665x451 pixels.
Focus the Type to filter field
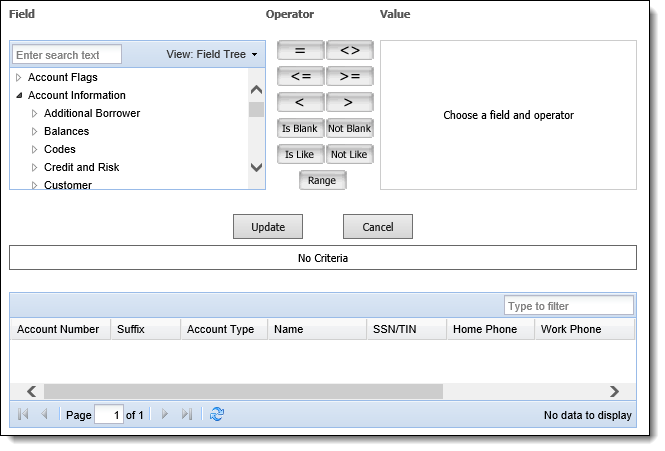coord(569,305)
